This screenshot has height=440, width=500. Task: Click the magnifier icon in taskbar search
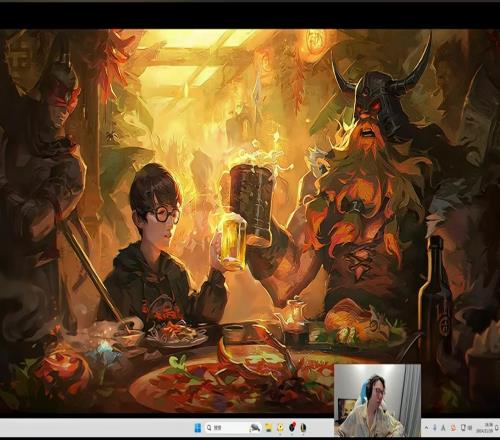(209, 428)
